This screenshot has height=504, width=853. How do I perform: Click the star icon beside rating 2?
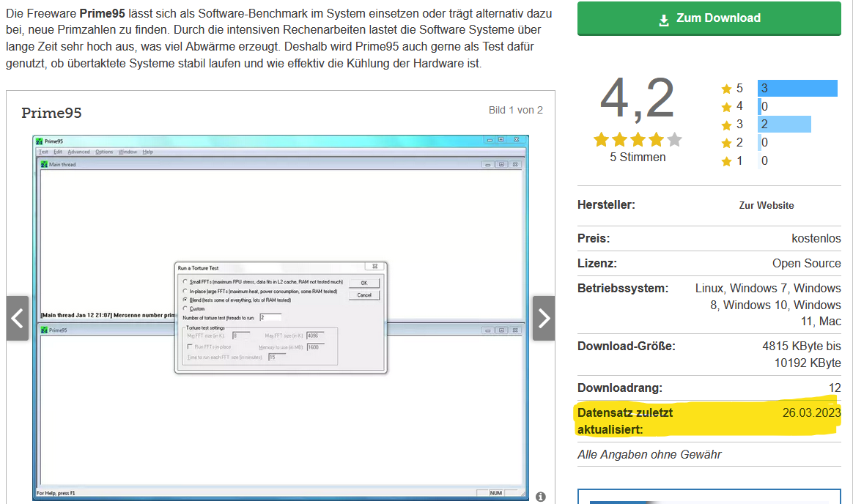click(x=726, y=143)
